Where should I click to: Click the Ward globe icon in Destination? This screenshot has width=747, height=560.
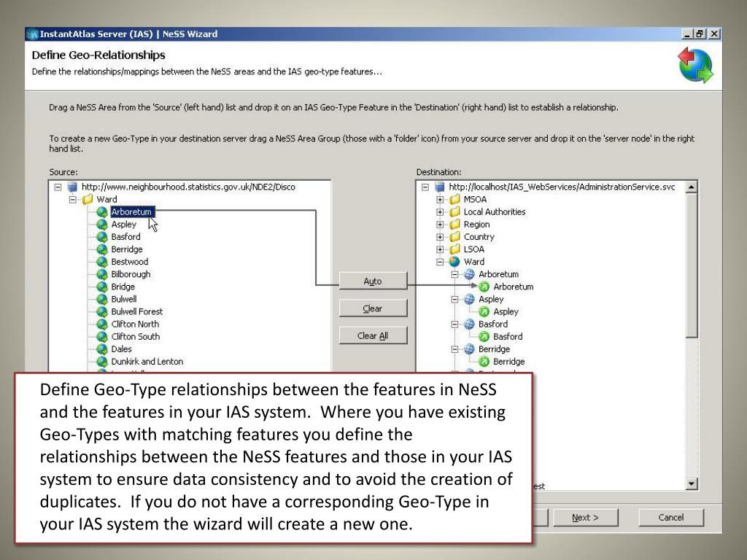click(x=455, y=262)
